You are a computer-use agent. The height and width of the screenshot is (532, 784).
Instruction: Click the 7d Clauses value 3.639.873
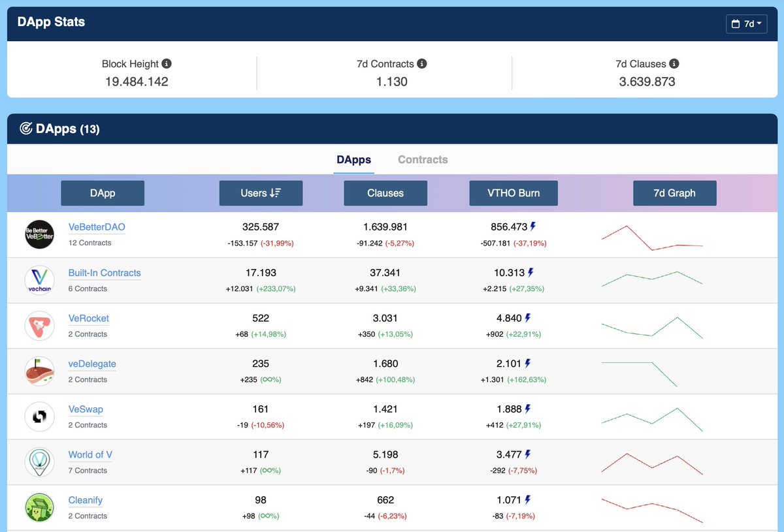647,82
